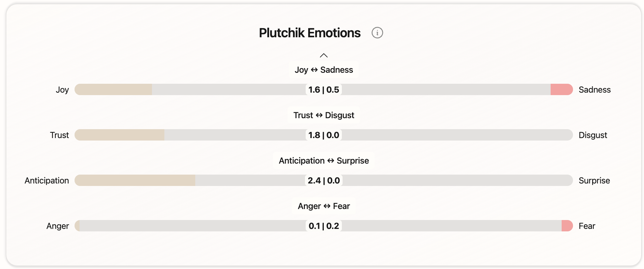The height and width of the screenshot is (269, 644).
Task: Click the 1.6 | 0.5 value badge
Action: 323,89
